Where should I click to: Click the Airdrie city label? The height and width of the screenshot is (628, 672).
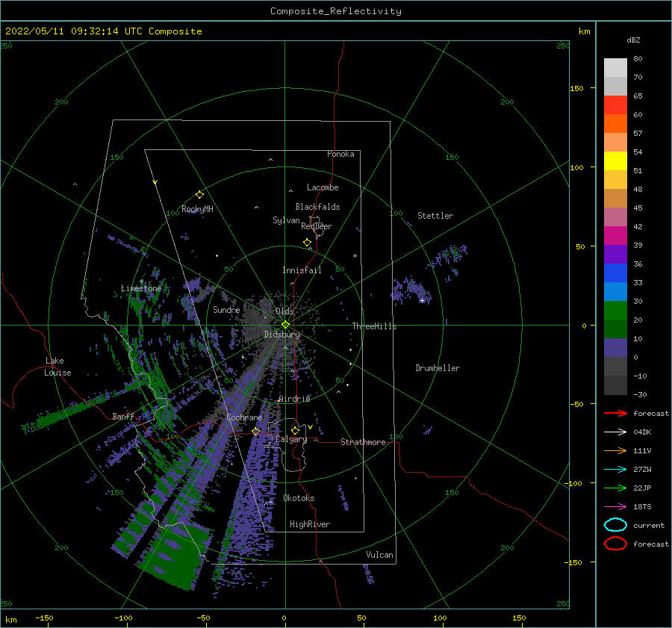(294, 399)
